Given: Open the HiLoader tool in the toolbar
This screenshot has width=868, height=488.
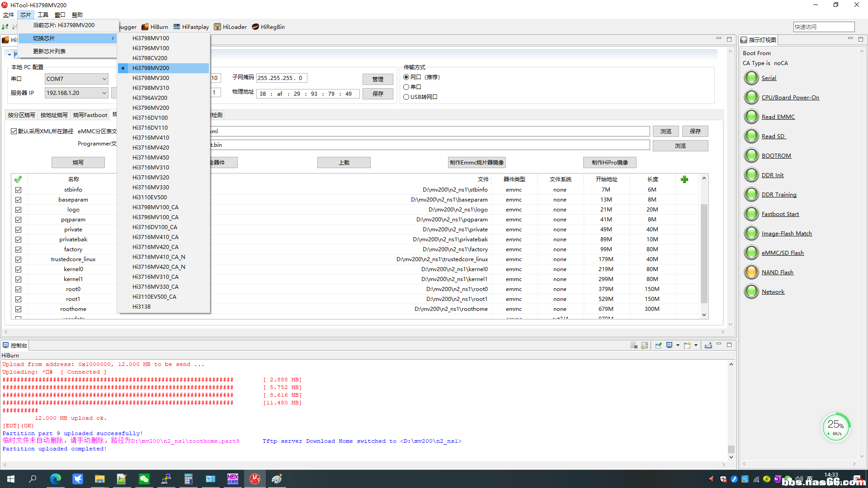Looking at the screenshot, I should coord(230,27).
